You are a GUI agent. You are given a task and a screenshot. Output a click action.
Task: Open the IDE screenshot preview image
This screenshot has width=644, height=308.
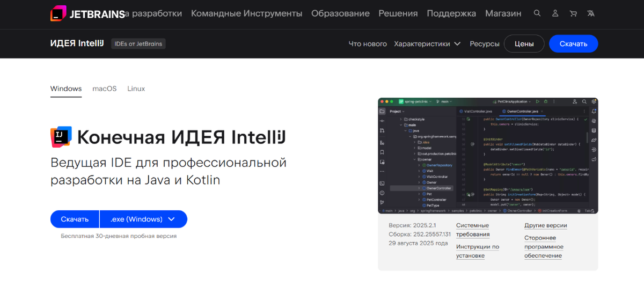click(488, 156)
